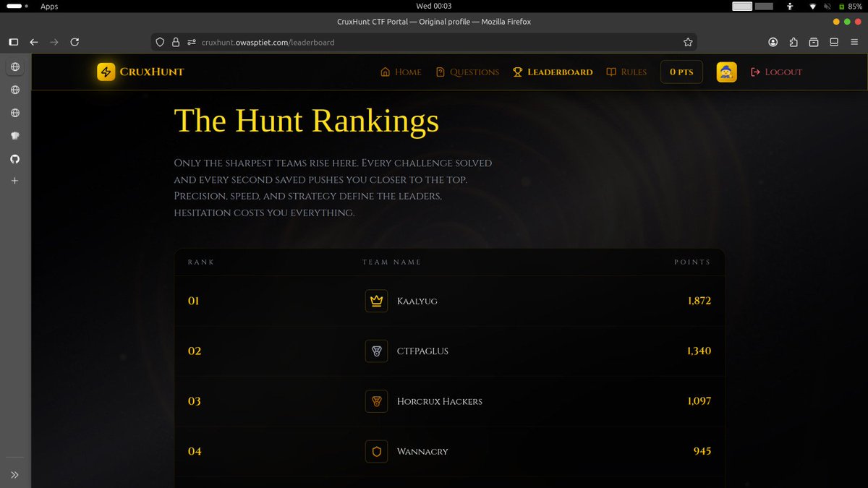Click the workspace pill indicator in the top-left corner
The image size is (868, 488).
(x=15, y=7)
